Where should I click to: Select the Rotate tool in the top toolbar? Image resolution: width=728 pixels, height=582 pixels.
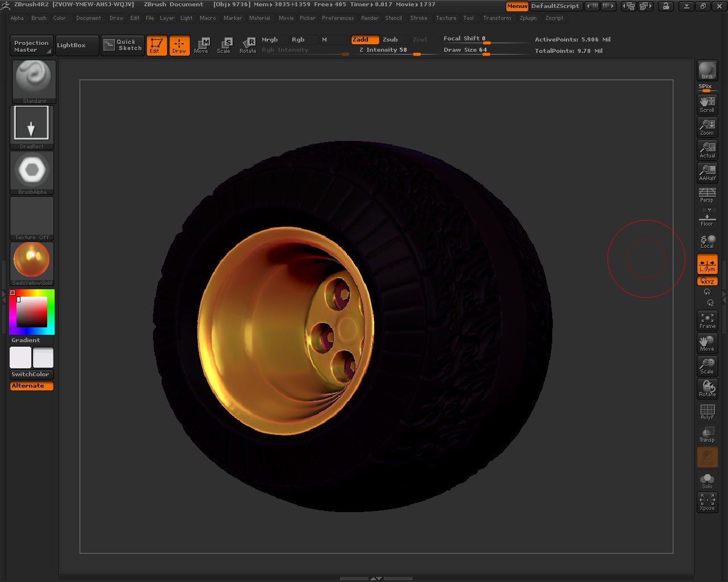pos(248,45)
